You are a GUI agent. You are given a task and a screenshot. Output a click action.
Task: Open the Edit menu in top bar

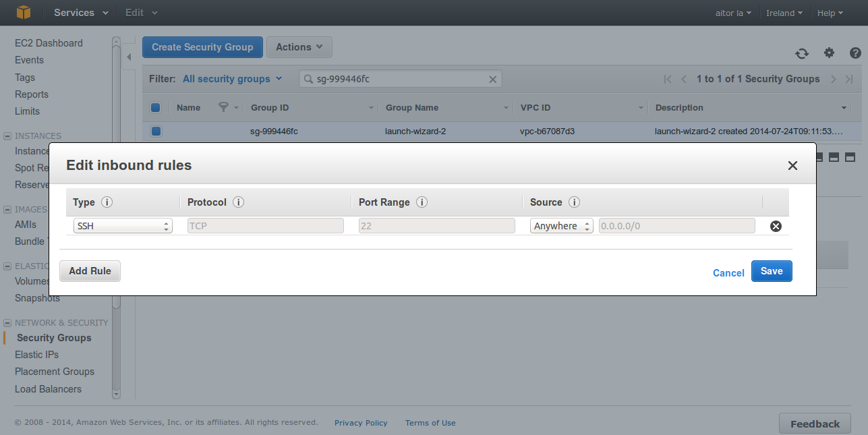pyautogui.click(x=141, y=13)
